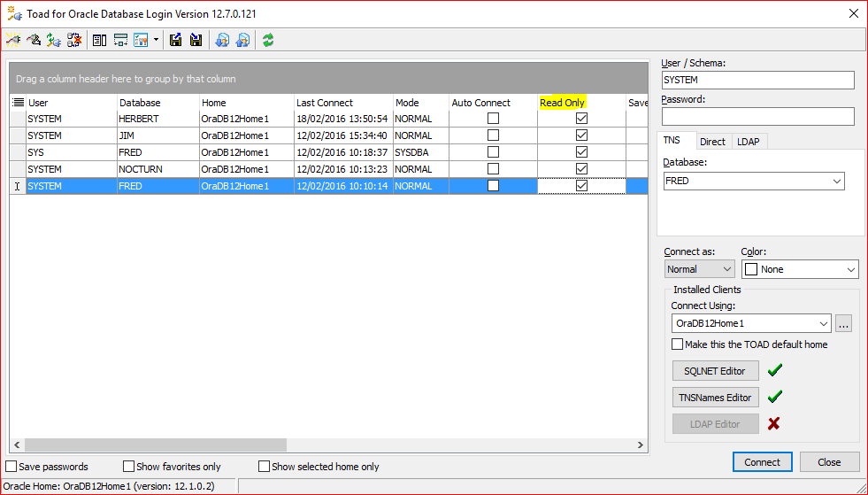868x495 pixels.
Task: Click the grid's horizontal scrollbar thumb
Action: coord(156,445)
